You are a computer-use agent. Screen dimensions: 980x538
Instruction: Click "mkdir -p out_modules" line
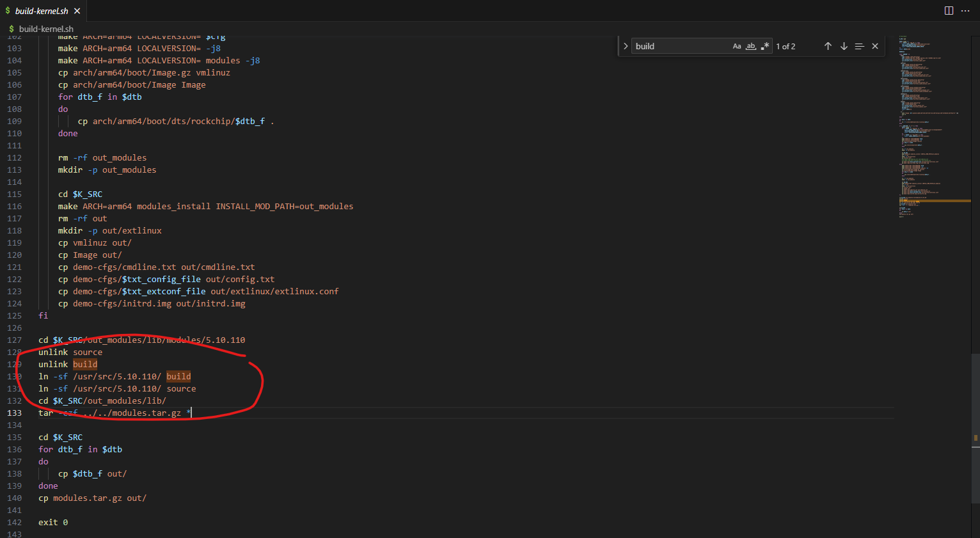click(107, 170)
